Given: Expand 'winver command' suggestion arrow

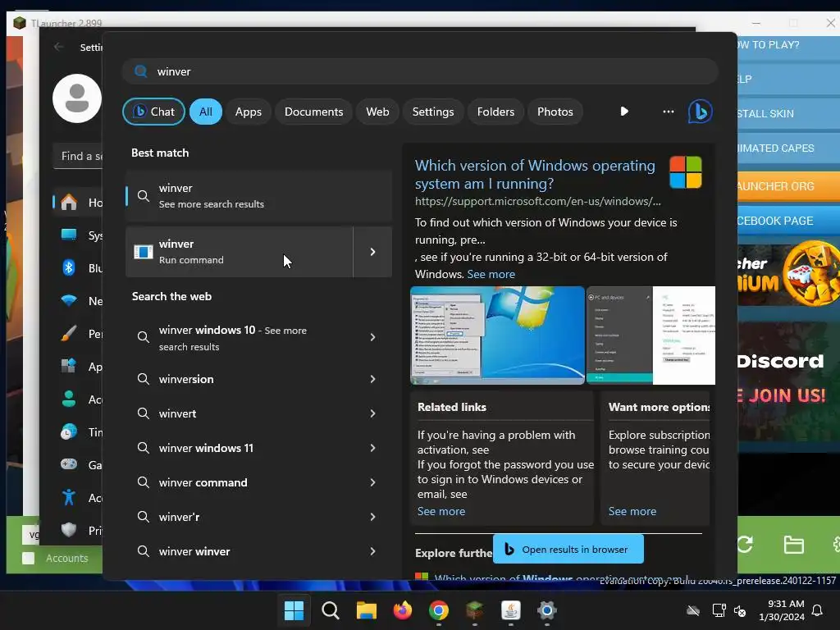Looking at the screenshot, I should 373,482.
